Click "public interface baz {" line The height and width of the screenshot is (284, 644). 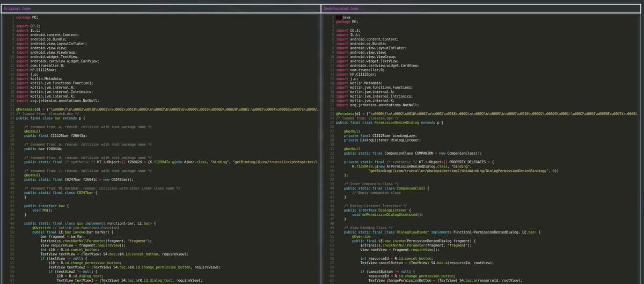(x=46, y=206)
